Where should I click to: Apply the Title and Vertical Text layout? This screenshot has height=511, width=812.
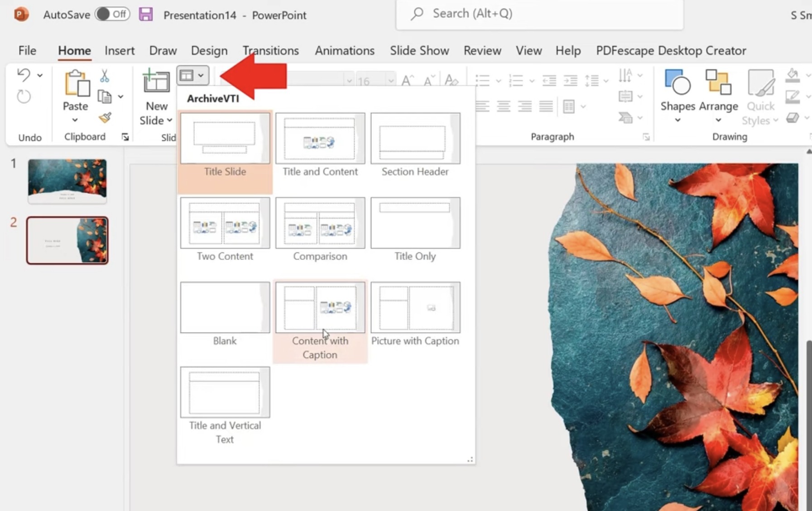pyautogui.click(x=225, y=406)
